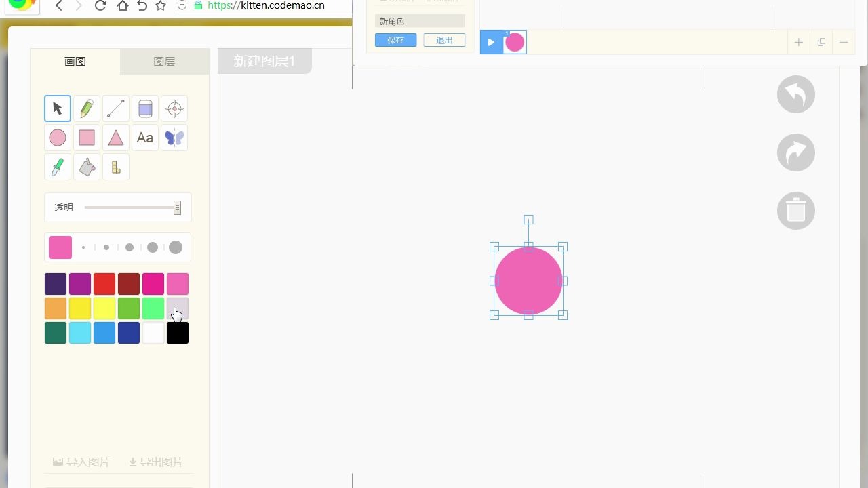Click the redo arrow on canvas
868x488 pixels.
[796, 152]
